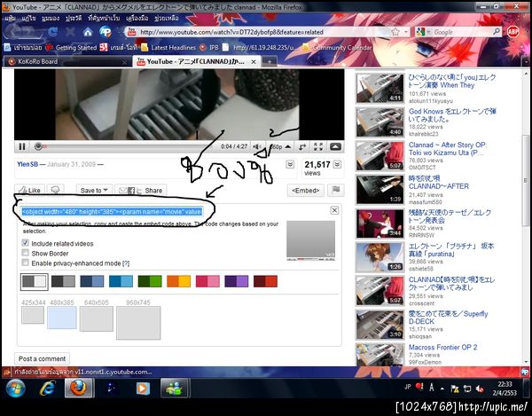Select the navy blue color theme swatch

point(92,282)
